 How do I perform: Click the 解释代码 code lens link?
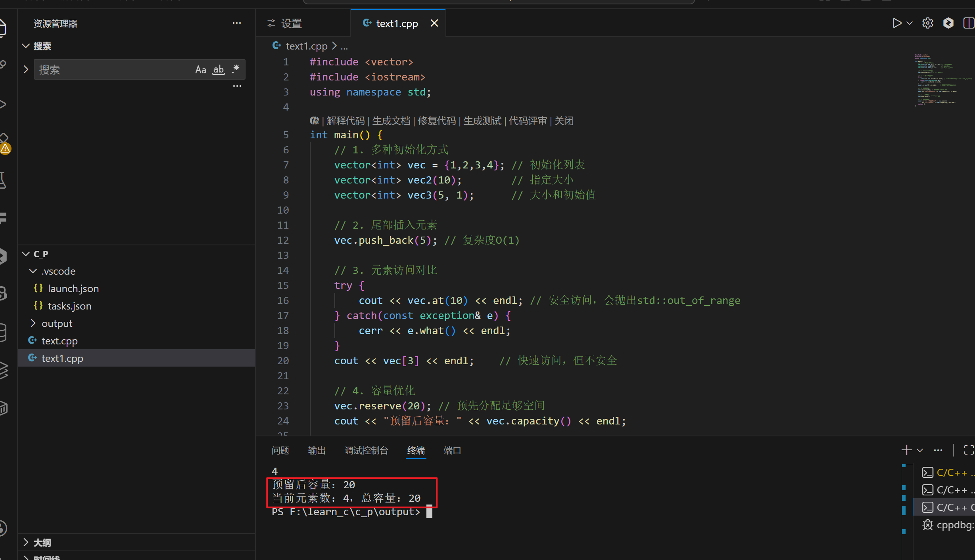[345, 121]
